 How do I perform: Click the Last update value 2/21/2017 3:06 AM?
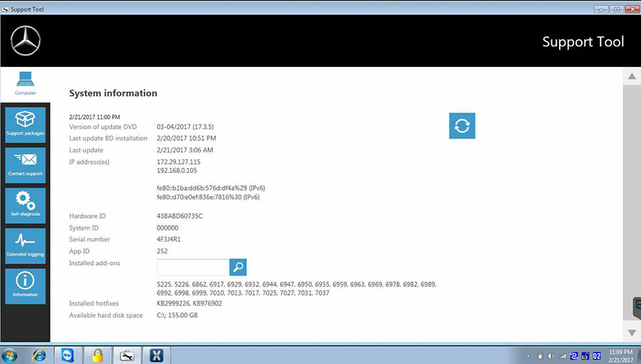pyautogui.click(x=184, y=150)
